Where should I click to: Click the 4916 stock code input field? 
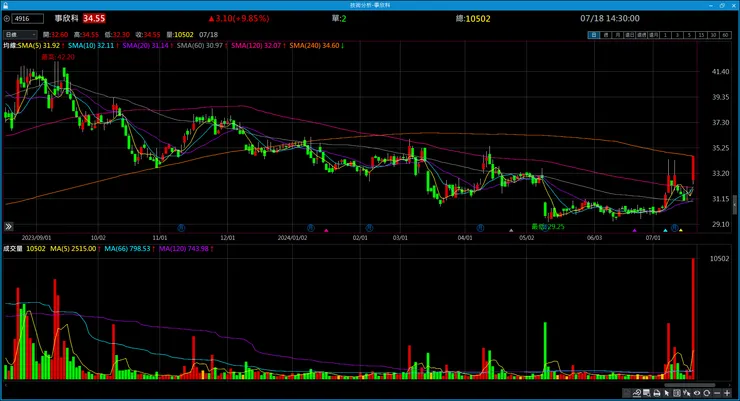(x=27, y=19)
